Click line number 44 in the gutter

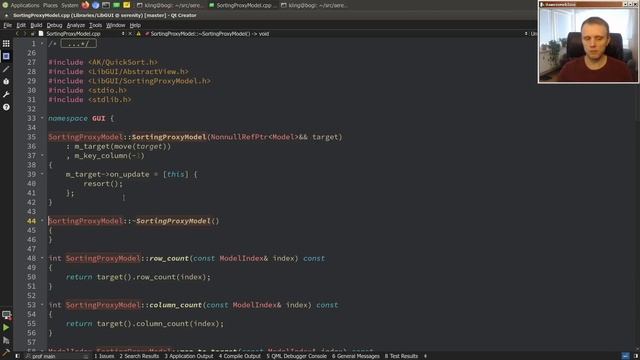coord(31,221)
